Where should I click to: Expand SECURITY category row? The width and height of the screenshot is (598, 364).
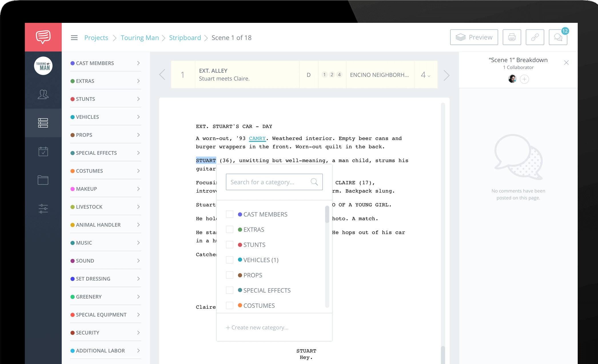click(105, 333)
